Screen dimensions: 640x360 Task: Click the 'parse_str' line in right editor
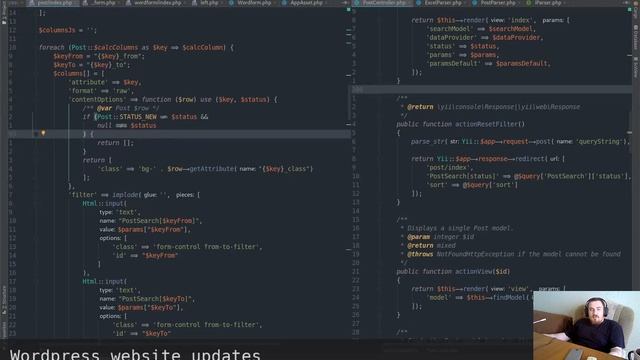click(x=520, y=142)
